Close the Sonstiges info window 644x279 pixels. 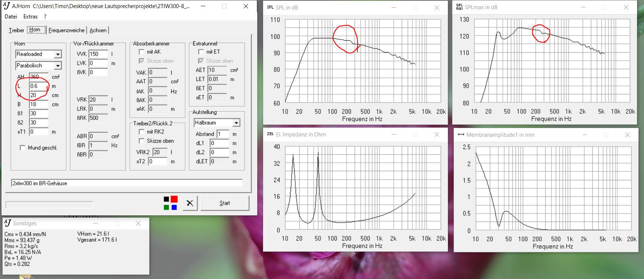138,223
